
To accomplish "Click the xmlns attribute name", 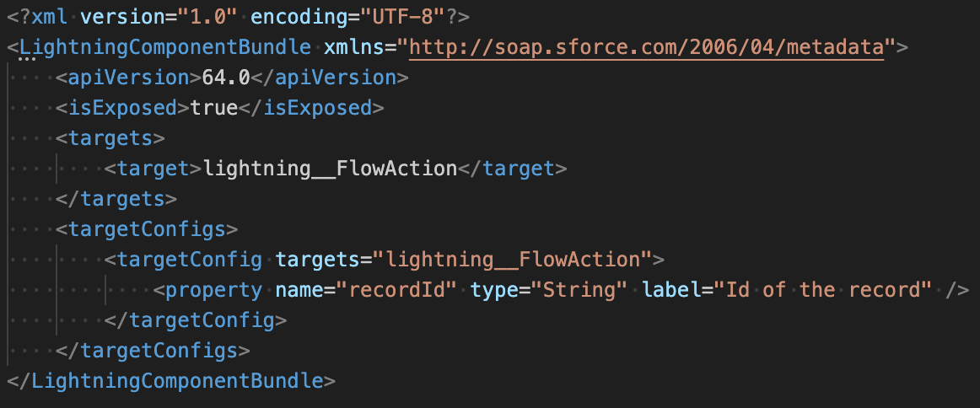I will pos(354,47).
